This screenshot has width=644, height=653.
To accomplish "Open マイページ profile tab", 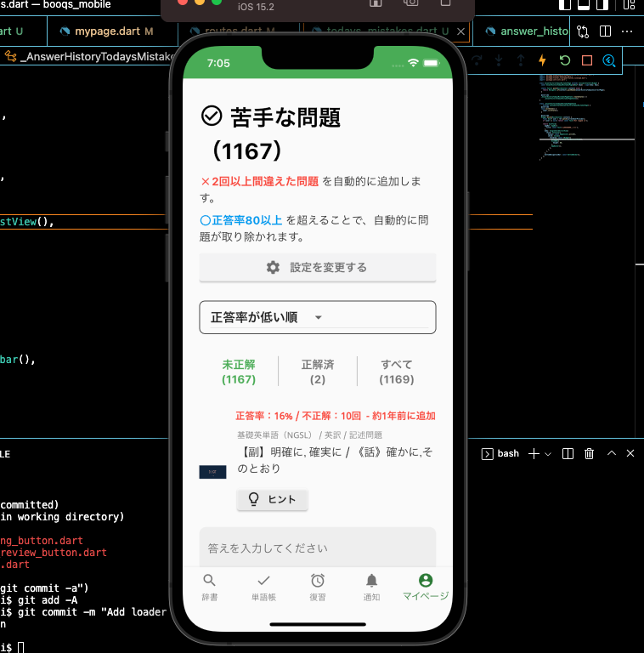I will tap(426, 587).
